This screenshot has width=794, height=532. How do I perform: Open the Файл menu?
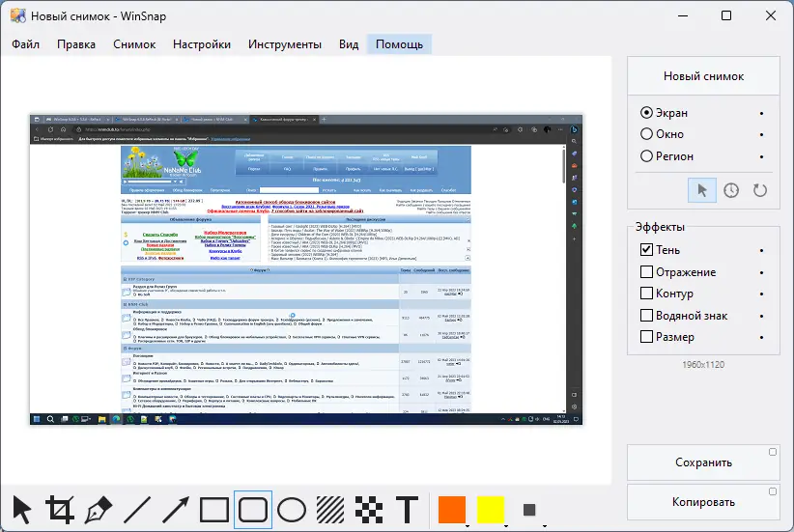click(26, 44)
